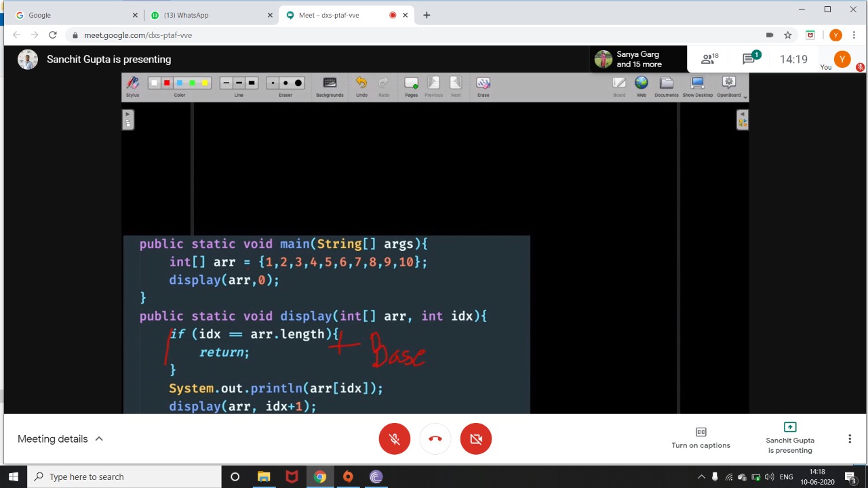This screenshot has height=488, width=868.
Task: Open more options menu in Meet
Action: (x=850, y=439)
